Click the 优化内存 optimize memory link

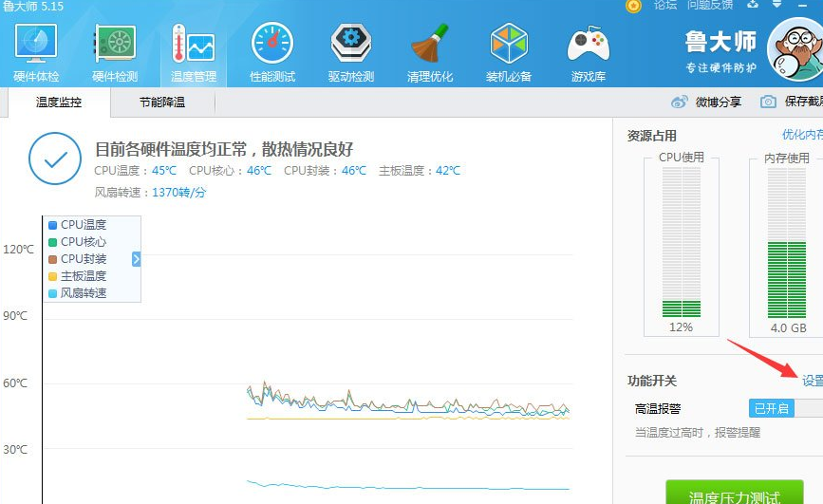(802, 135)
